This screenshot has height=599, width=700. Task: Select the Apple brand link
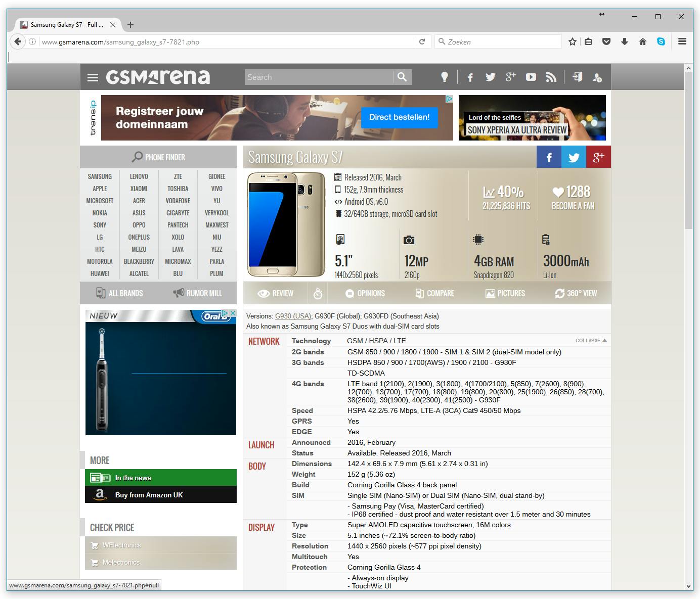click(x=100, y=189)
